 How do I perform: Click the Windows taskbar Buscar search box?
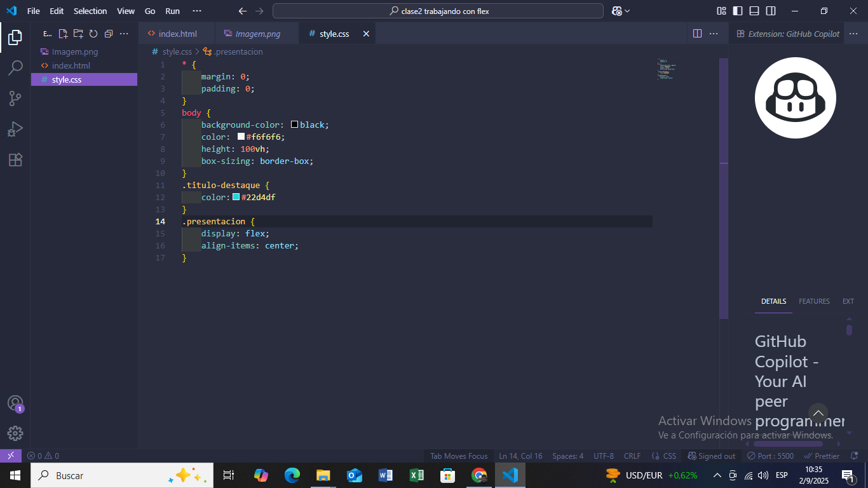tap(121, 475)
